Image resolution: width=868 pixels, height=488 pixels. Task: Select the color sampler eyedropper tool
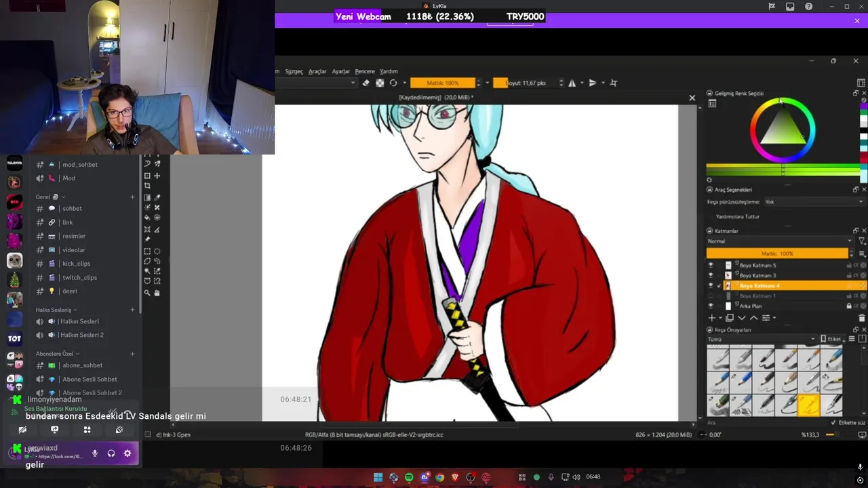click(x=157, y=197)
